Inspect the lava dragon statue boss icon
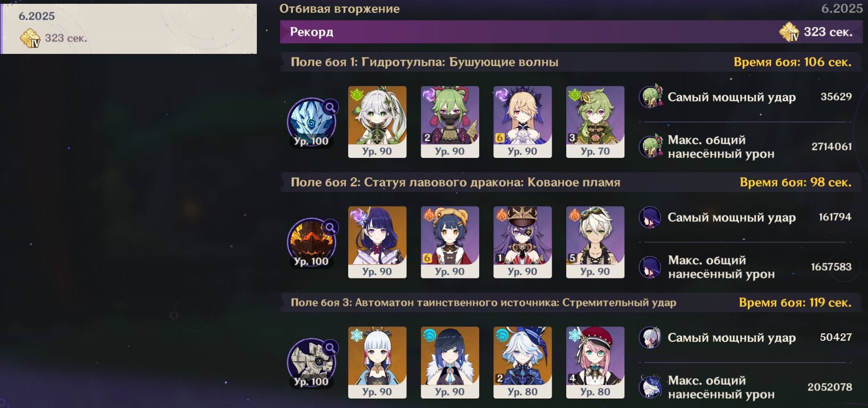This screenshot has height=408, width=868. click(x=311, y=242)
